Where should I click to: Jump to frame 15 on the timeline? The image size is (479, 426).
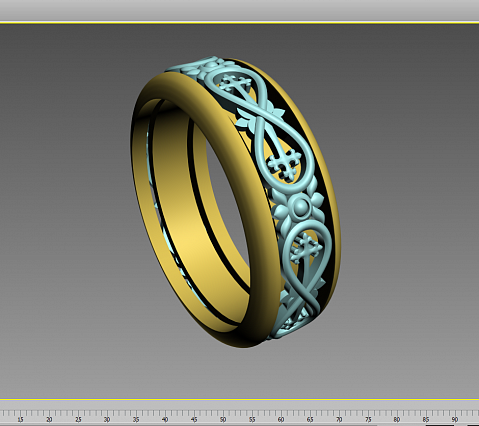(21, 419)
